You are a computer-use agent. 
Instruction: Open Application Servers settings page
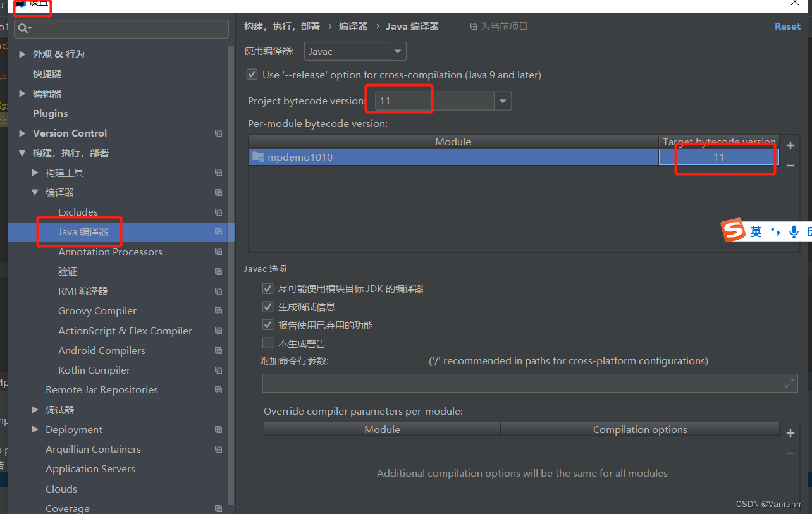tap(90, 469)
